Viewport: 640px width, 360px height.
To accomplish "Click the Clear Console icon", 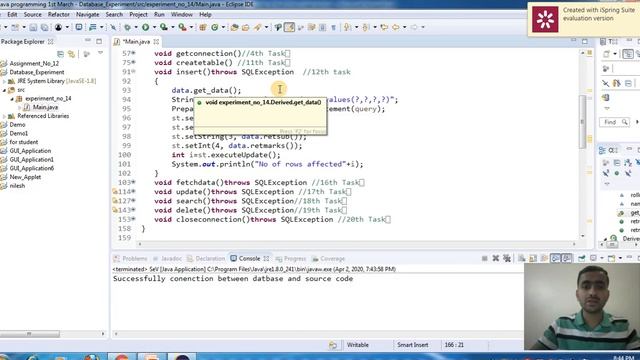I will tap(522, 258).
